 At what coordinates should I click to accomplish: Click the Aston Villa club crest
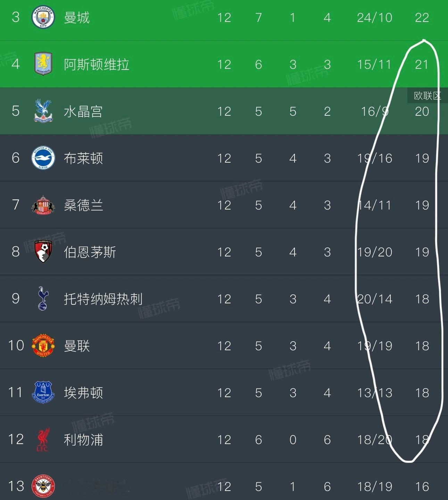click(x=43, y=64)
